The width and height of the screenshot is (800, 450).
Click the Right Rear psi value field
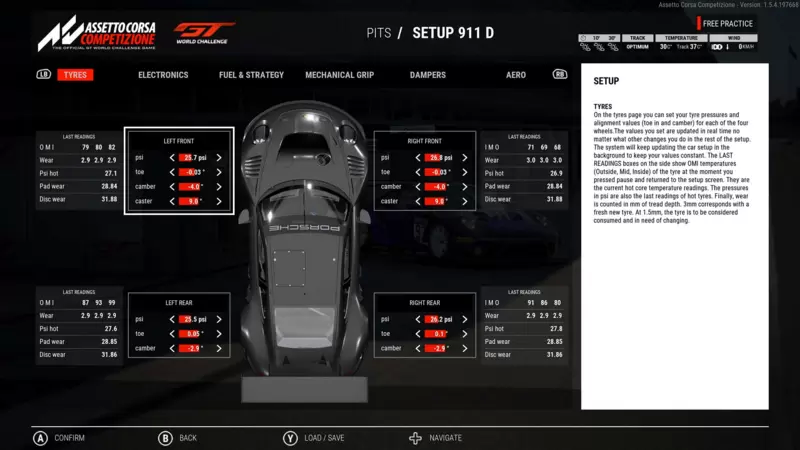pos(441,319)
